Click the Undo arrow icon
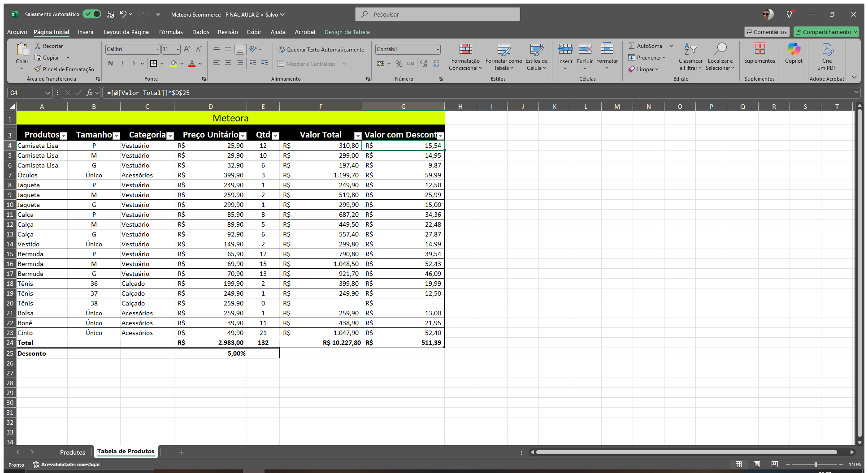Screen dimensions: 868x473 [x=123, y=14]
